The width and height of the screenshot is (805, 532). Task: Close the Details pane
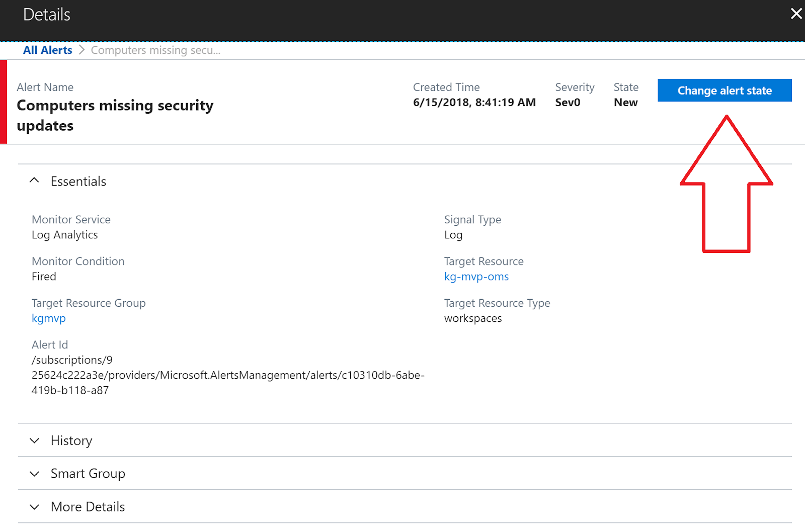[x=796, y=14]
